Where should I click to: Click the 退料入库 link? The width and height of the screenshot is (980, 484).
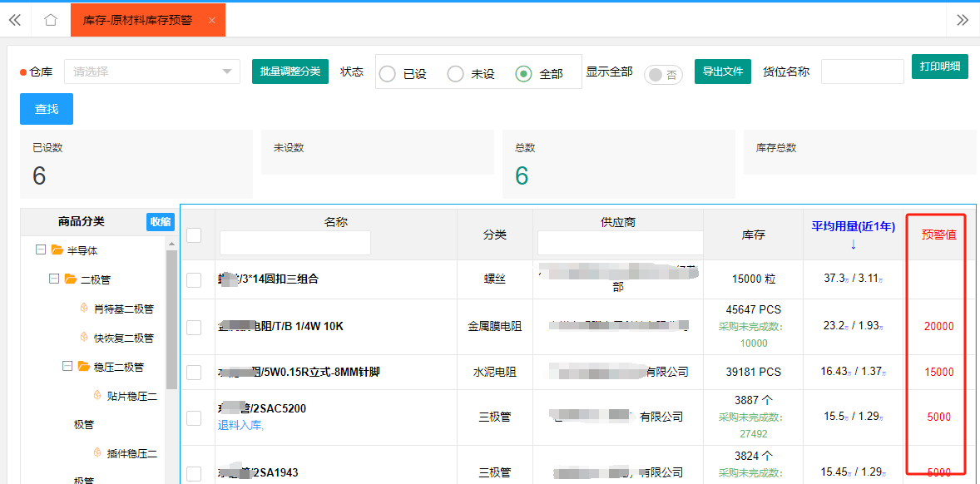click(240, 425)
